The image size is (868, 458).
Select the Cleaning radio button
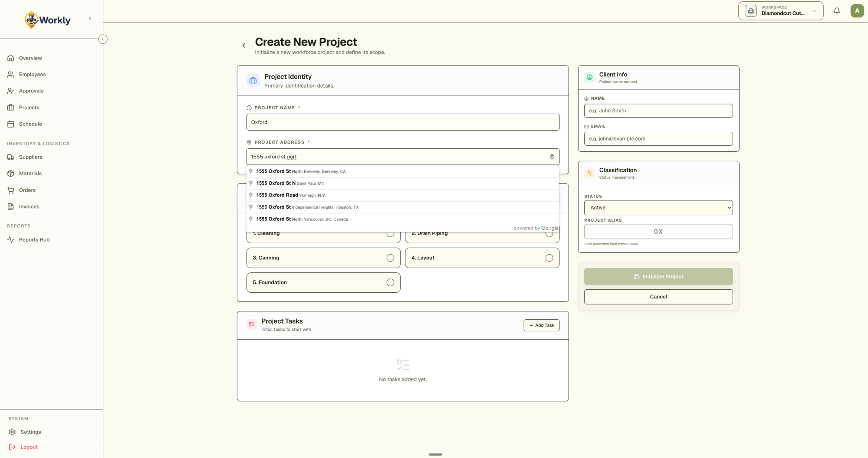pyautogui.click(x=390, y=233)
